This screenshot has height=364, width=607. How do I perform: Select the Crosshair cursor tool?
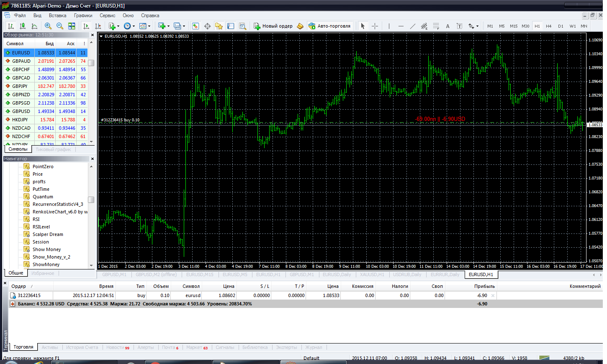(375, 26)
